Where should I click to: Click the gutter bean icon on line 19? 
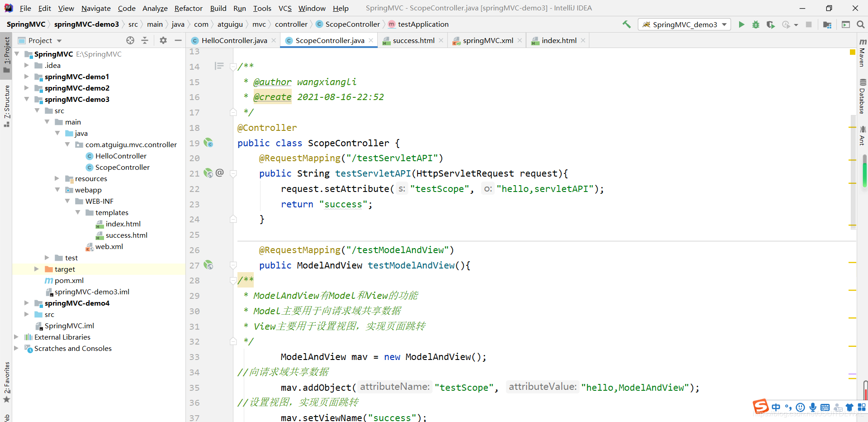click(x=208, y=143)
